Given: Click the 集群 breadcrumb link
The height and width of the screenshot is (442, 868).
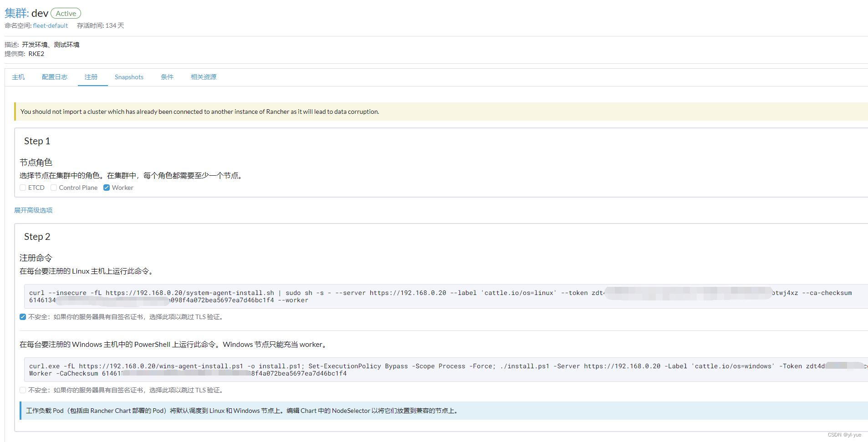Looking at the screenshot, I should (x=16, y=13).
